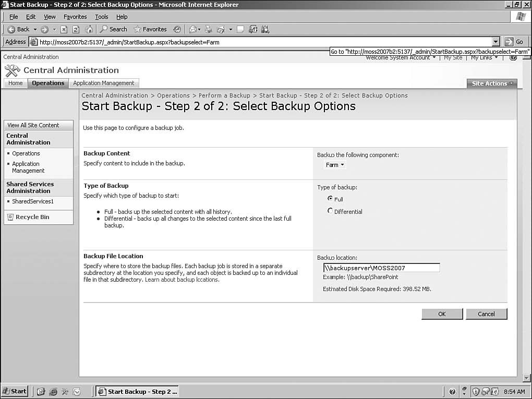The image size is (532, 399).
Task: Open the Site Actions dropdown menu
Action: [x=492, y=83]
